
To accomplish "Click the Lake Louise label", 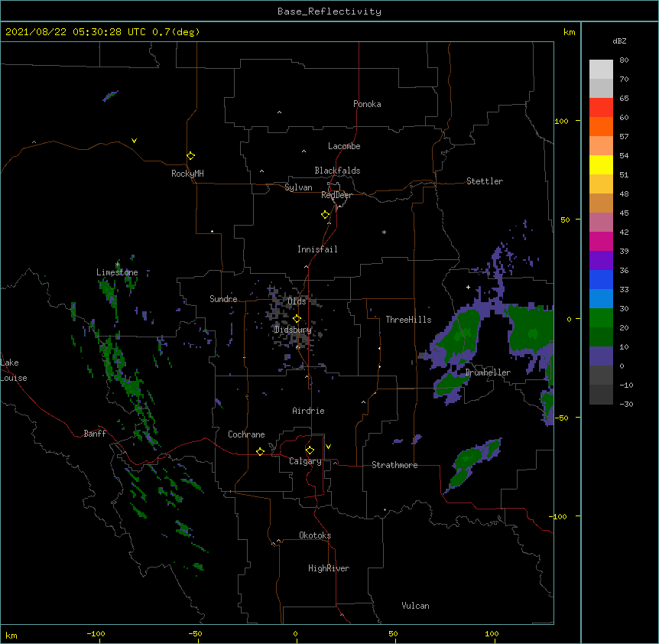I will click(14, 370).
